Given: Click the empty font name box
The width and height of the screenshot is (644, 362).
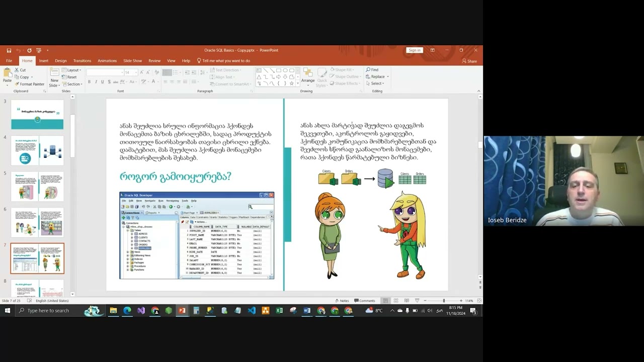Looking at the screenshot, I should click(104, 72).
